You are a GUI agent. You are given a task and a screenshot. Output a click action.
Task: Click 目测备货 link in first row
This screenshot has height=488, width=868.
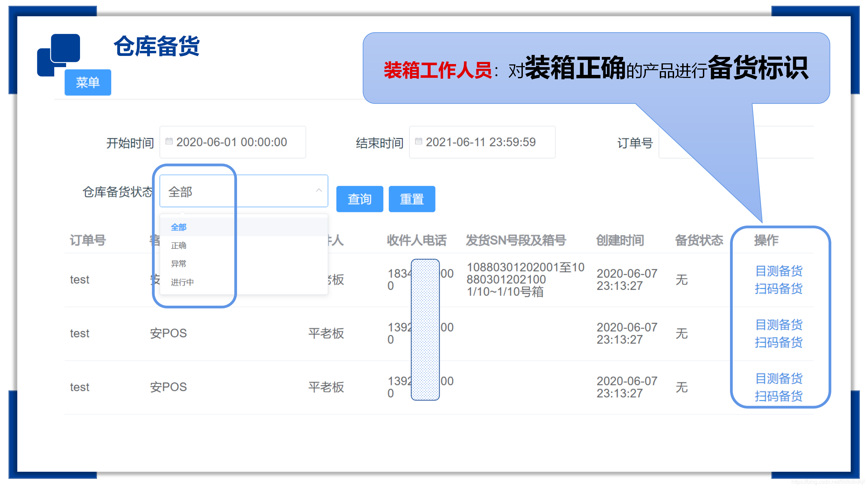[778, 271]
